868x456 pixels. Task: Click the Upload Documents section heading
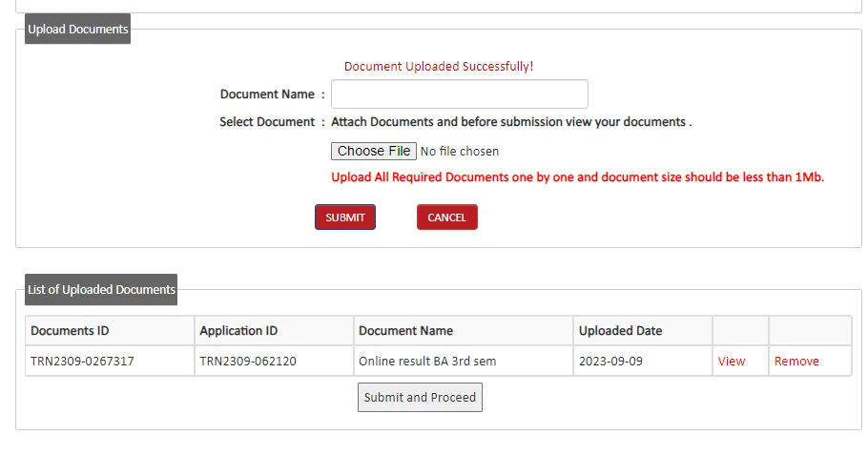pos(77,29)
